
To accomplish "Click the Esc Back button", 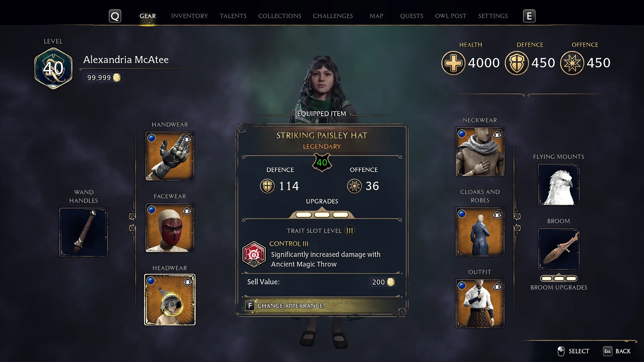I will pos(617,351).
